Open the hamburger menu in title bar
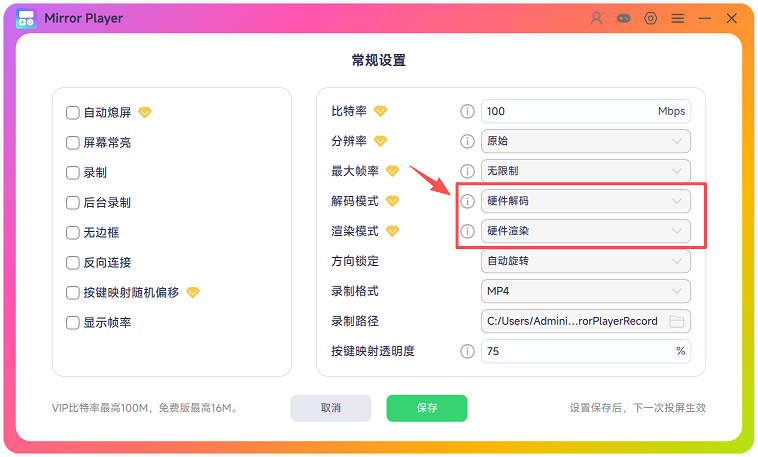Viewport: 758px width, 457px height. click(678, 18)
